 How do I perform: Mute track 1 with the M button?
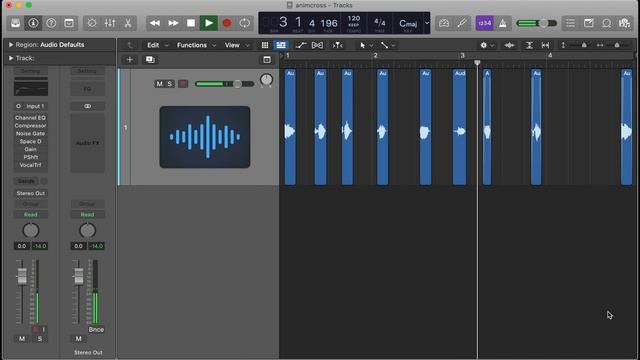pyautogui.click(x=159, y=84)
